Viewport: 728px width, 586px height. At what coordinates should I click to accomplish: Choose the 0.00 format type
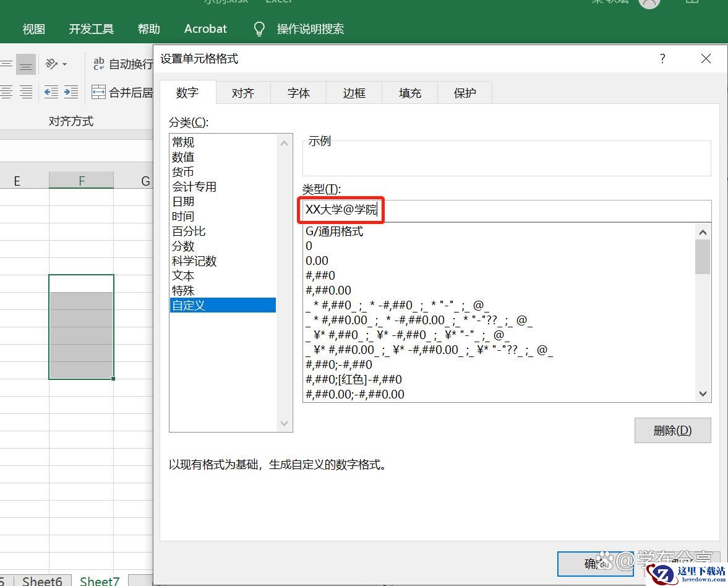pos(317,261)
